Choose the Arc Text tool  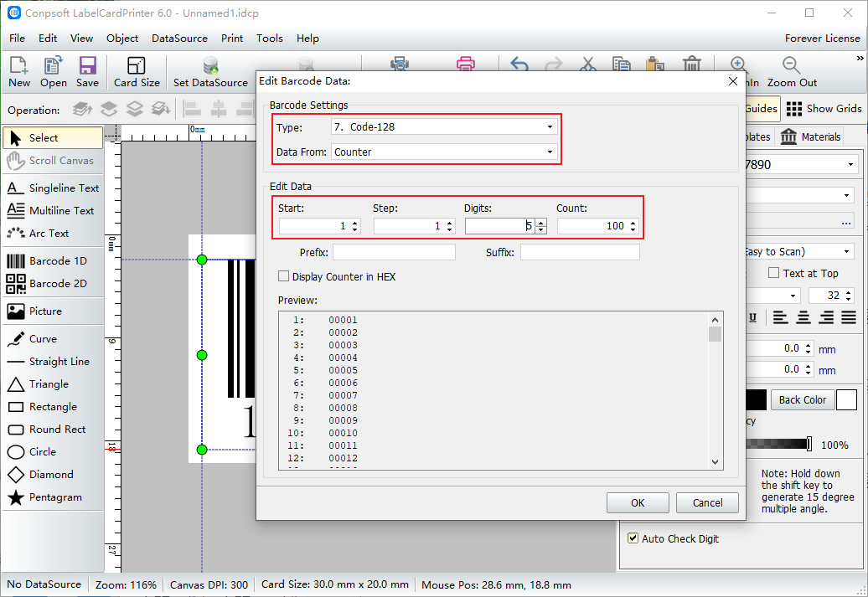click(53, 234)
